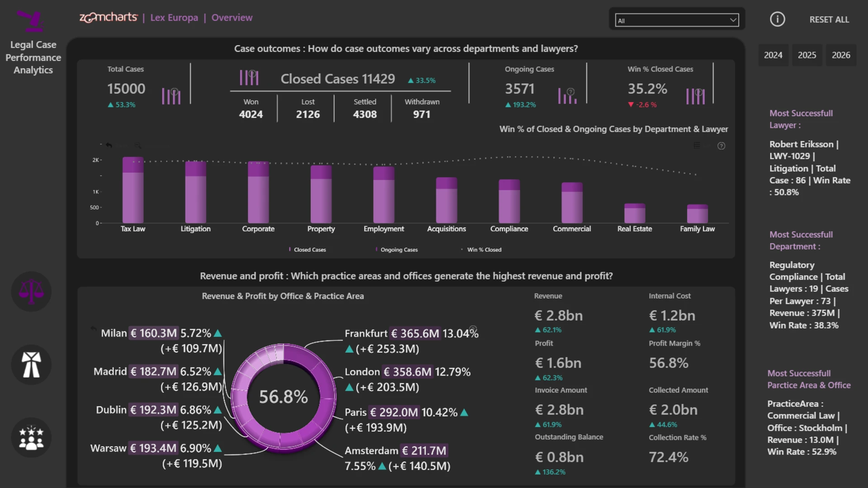Screen dimensions: 868x488
Task: Click the Ongoing Cases sparkline icon
Action: coord(567,96)
